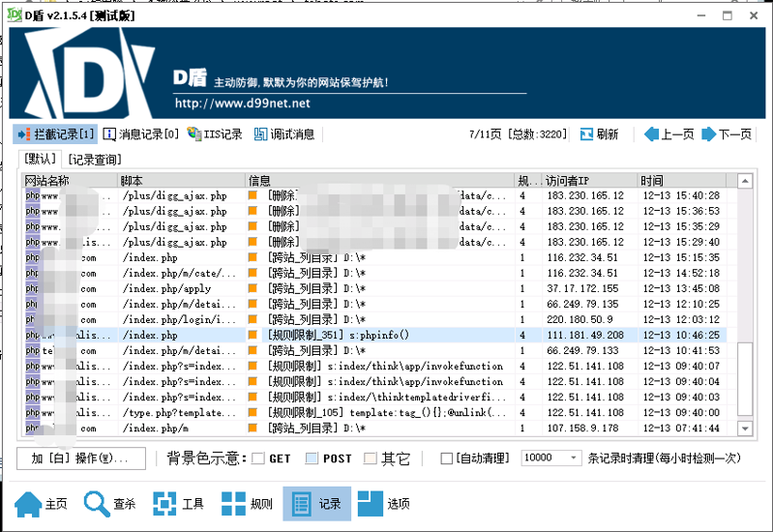This screenshot has width=773, height=532.
Task: Open the 调试消息 tab
Action: pos(284,134)
